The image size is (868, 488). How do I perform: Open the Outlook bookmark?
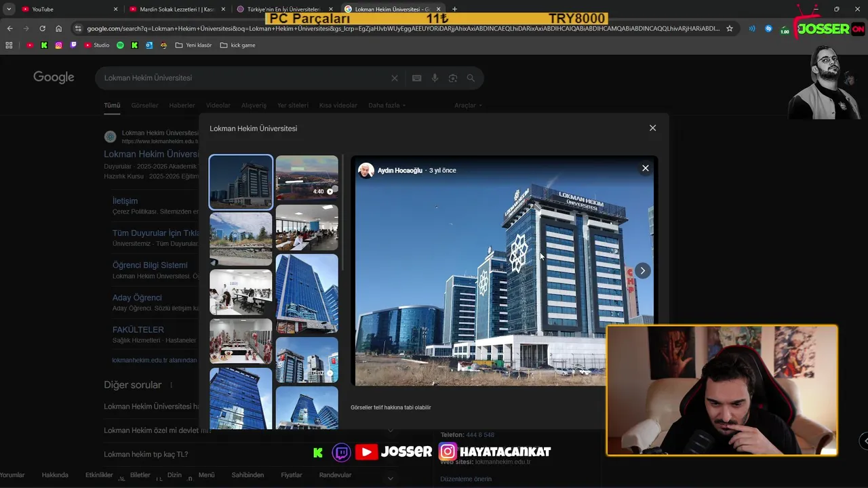[x=149, y=45]
